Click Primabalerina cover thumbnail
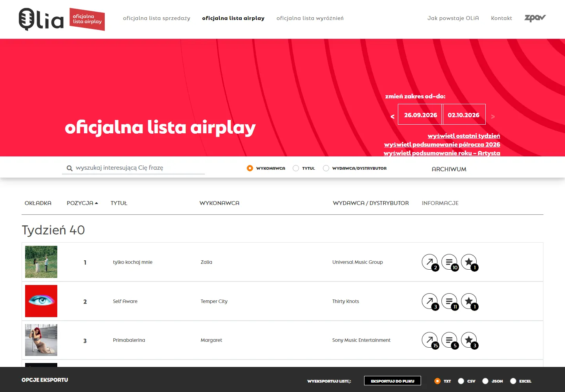The height and width of the screenshot is (392, 565). (41, 340)
